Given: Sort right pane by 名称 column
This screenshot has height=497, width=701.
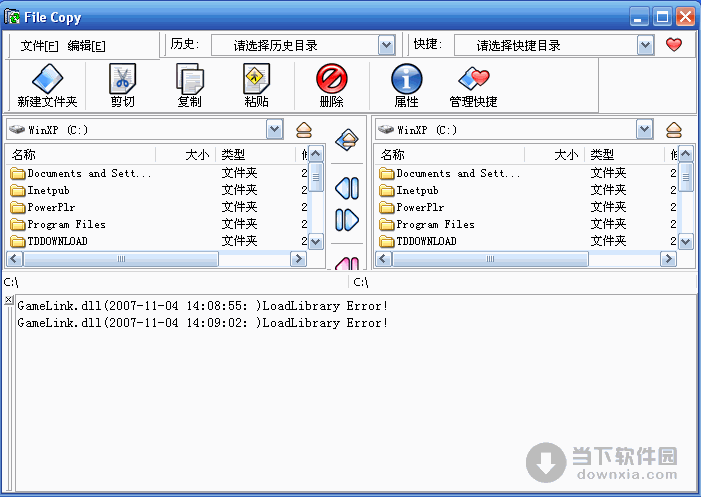Looking at the screenshot, I should [x=449, y=155].
